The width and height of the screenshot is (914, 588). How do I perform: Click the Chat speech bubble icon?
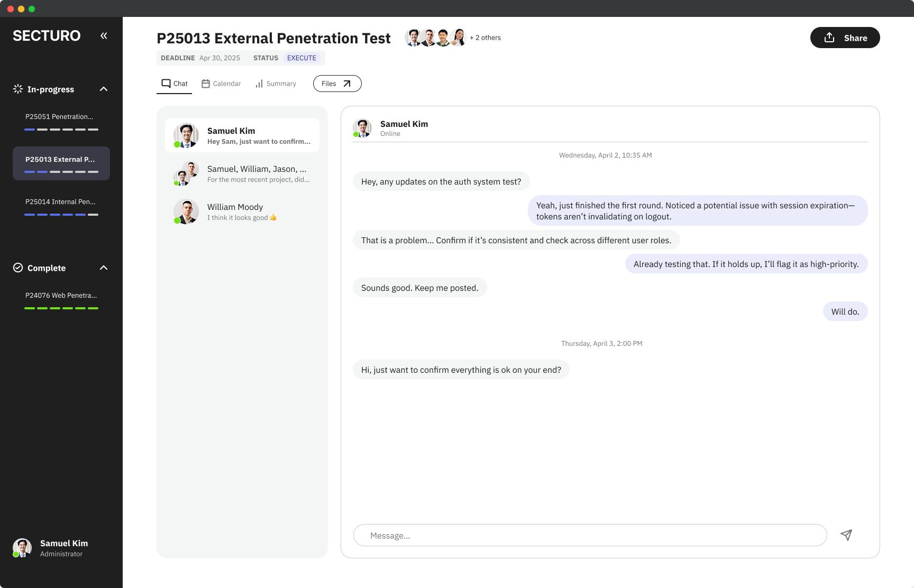pos(166,84)
